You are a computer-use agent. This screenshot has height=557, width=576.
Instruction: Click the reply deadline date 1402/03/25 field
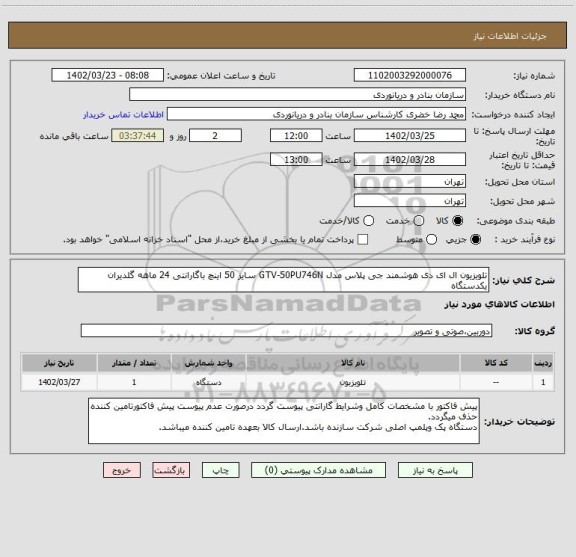(410, 136)
